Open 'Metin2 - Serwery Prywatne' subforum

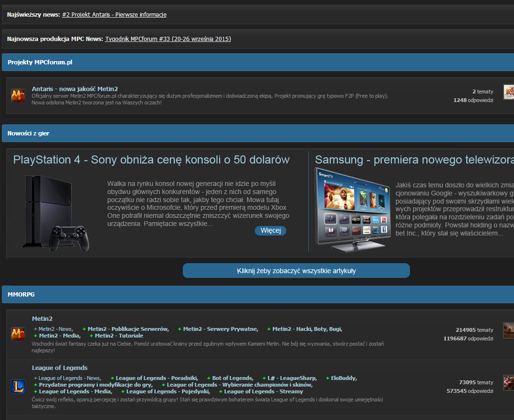coord(220,329)
